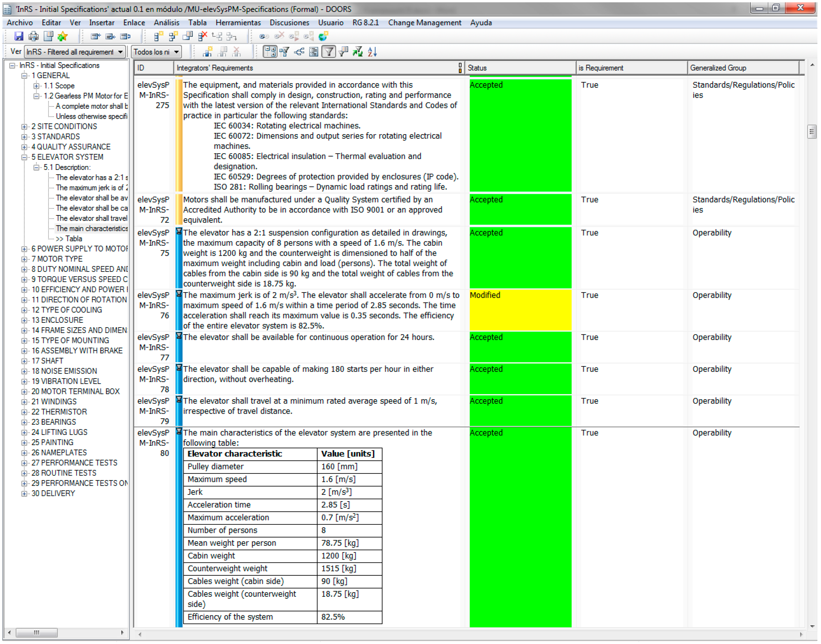Open the Change Management menu
Screen dimensions: 821x644
coord(425,23)
